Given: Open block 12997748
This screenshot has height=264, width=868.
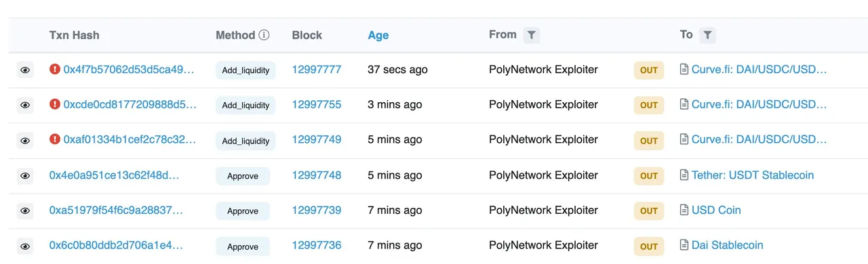Looking at the screenshot, I should [317, 175].
